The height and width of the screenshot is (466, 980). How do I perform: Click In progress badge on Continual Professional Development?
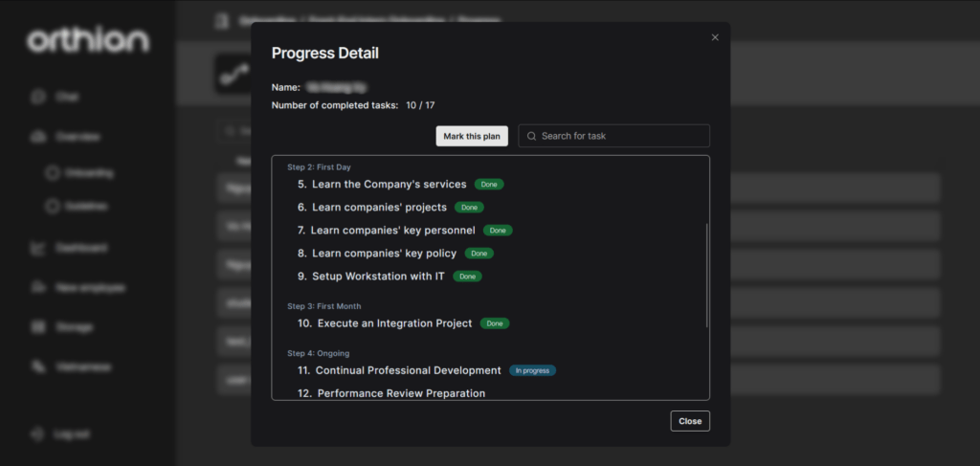[532, 370]
